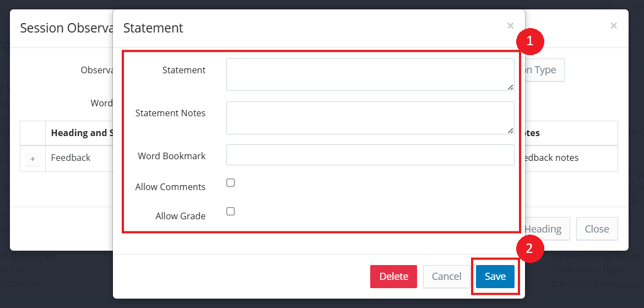Save the statement
Screen dimensions: 644x308
point(495,277)
